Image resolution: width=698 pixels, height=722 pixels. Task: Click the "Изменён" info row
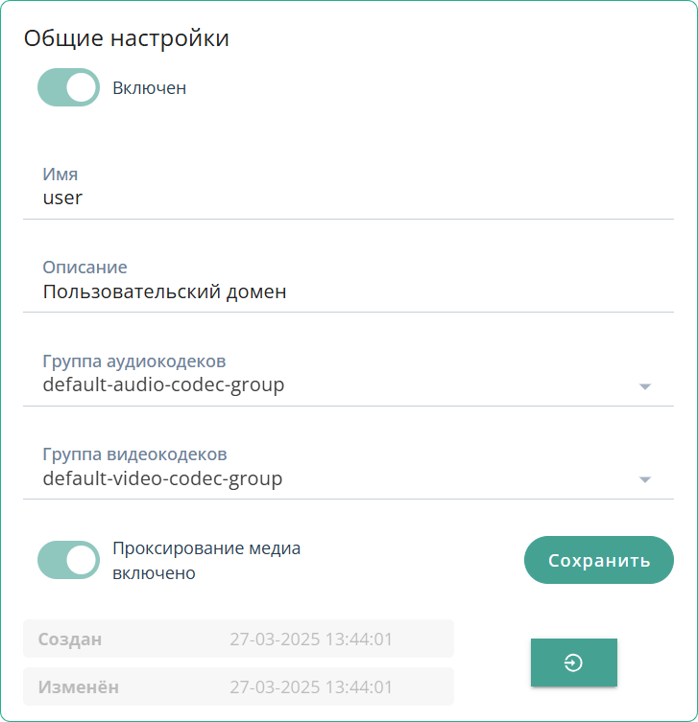tap(238, 687)
